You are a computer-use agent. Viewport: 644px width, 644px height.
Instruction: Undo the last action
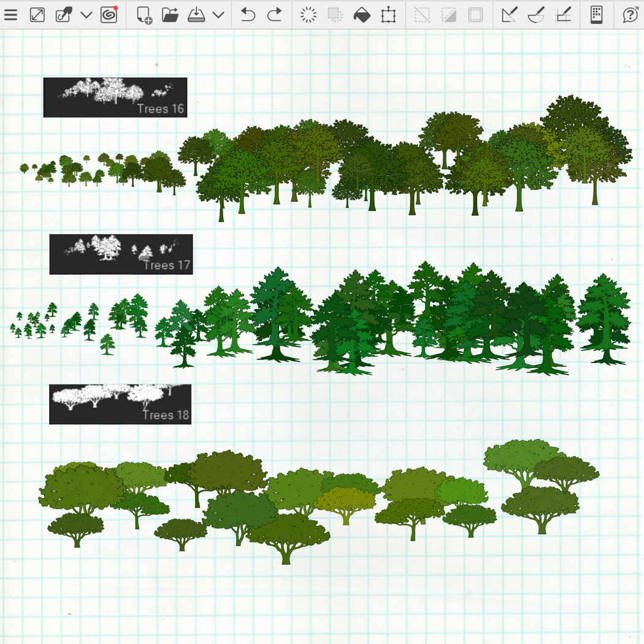coord(248,15)
